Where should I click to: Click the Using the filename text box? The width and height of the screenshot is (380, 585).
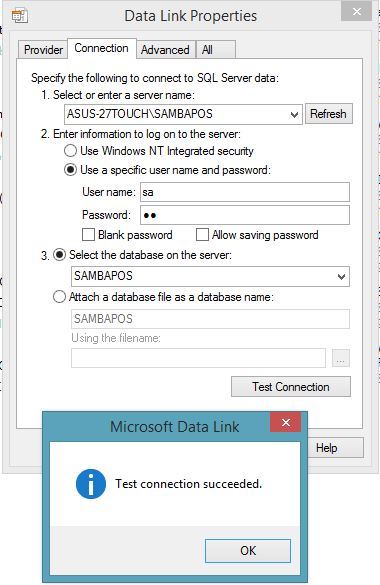click(x=198, y=358)
